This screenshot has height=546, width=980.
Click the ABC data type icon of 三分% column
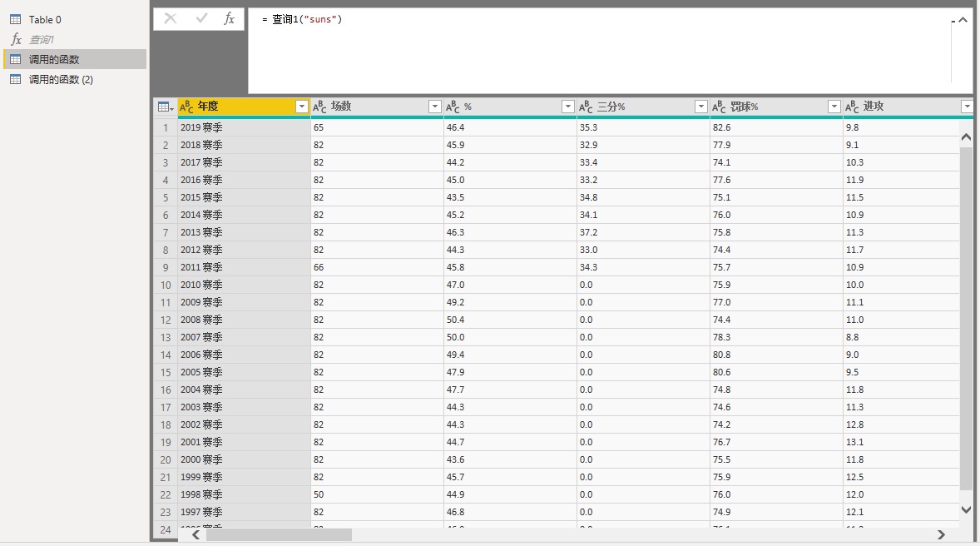(586, 107)
